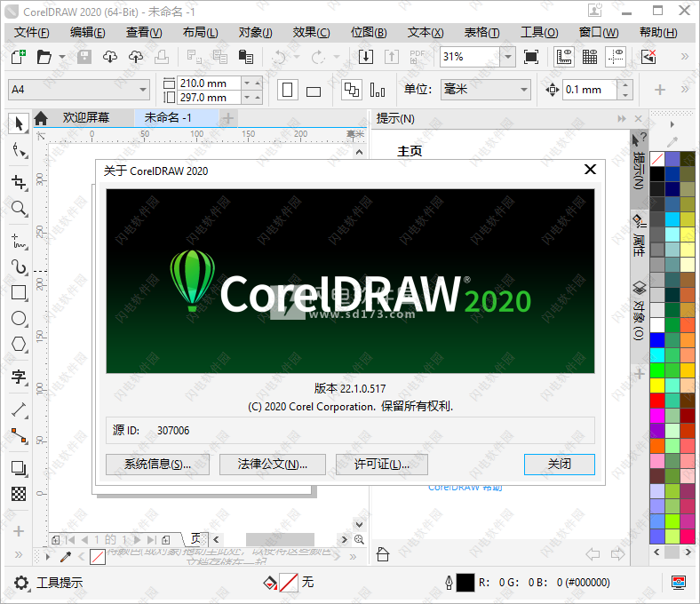Click the outline pen color in status bar
Image resolution: width=700 pixels, height=604 pixels.
pos(465,583)
